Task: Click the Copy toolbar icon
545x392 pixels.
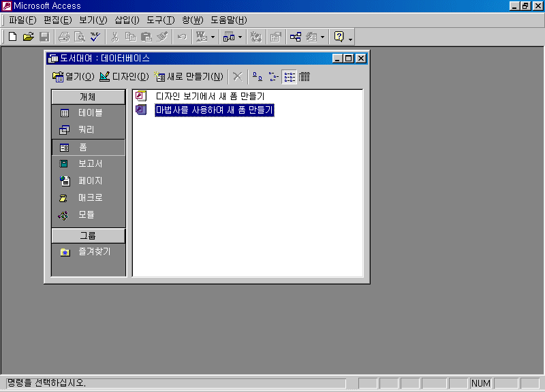Action: 130,37
